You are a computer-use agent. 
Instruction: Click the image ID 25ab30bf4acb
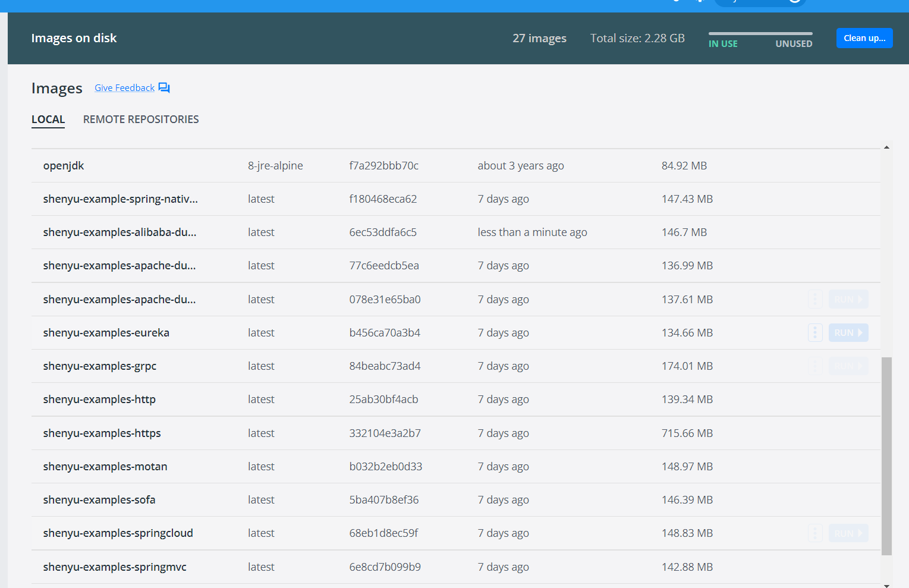pos(383,400)
